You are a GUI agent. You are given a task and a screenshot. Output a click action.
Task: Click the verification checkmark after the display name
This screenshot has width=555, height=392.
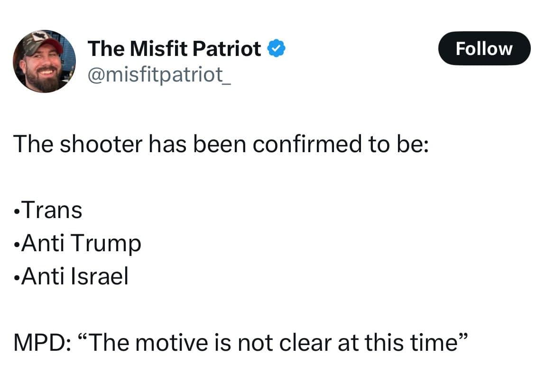coord(277,47)
